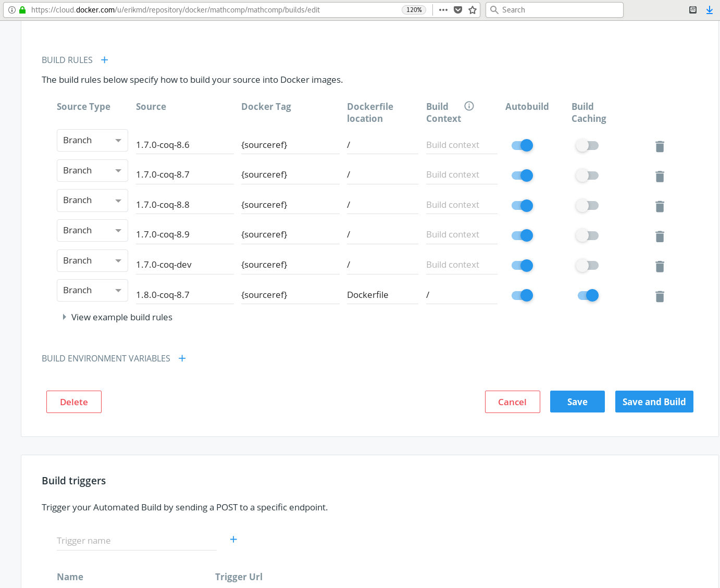Screen dimensions: 720x588
Task: Click the Save and Build button
Action: pyautogui.click(x=654, y=402)
